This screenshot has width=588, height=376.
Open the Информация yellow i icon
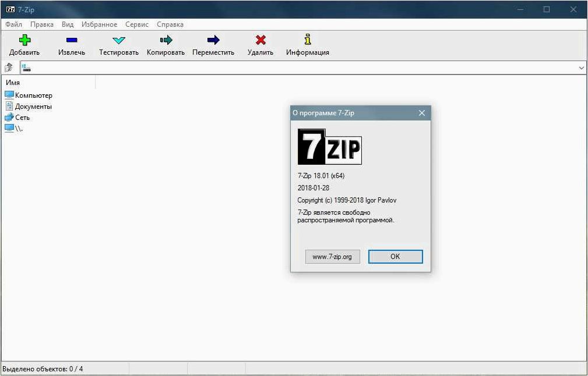(x=308, y=40)
